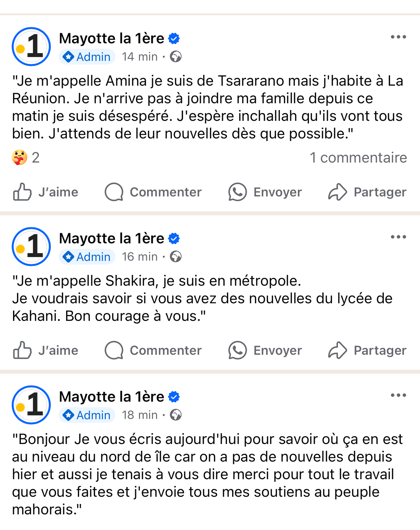Tap Admin badge on the 14 min post
This screenshot has height=530, width=420.
pyautogui.click(x=87, y=57)
